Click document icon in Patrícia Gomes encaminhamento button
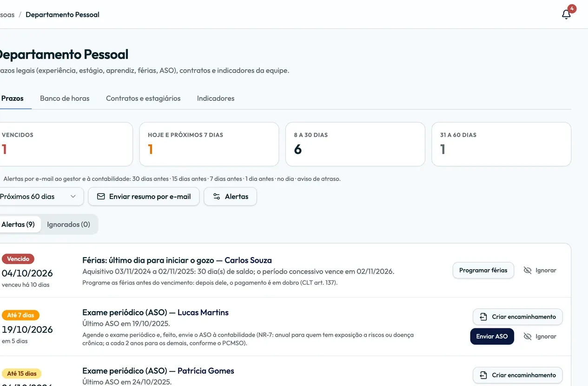588x386 pixels. coord(483,375)
